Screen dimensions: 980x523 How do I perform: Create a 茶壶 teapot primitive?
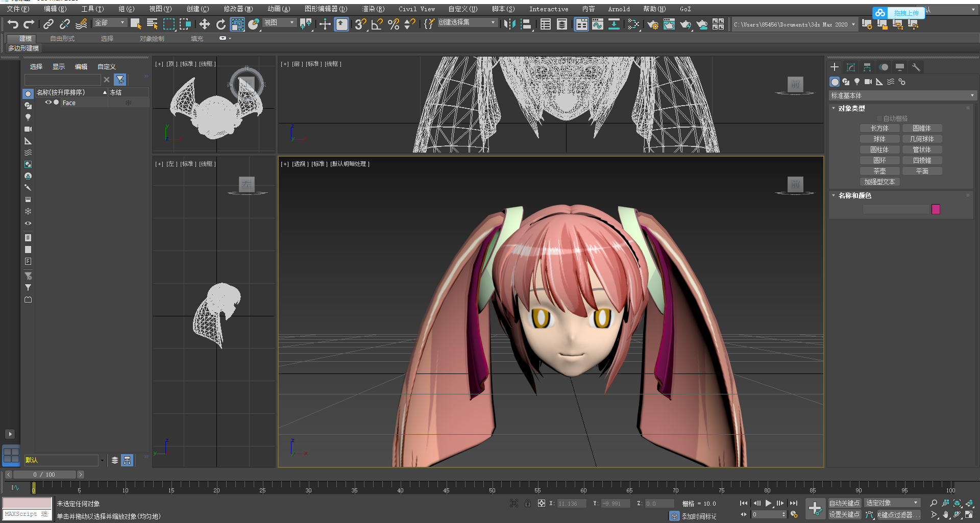(x=879, y=171)
